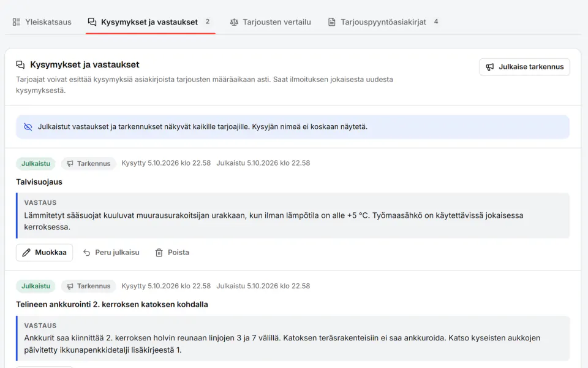Click the undo arrow icon beside Peru julkaisu
This screenshot has height=368, width=588.
tap(86, 253)
